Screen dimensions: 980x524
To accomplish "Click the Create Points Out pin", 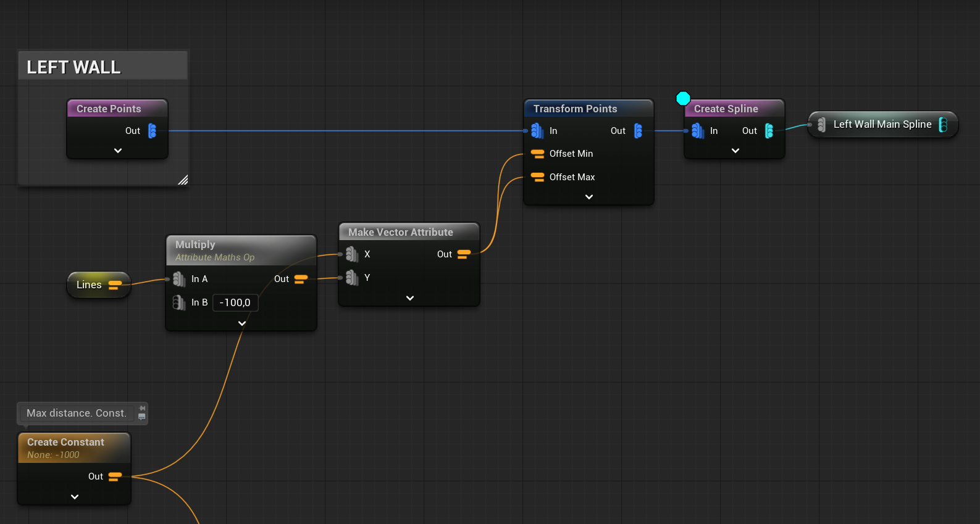I will [152, 131].
